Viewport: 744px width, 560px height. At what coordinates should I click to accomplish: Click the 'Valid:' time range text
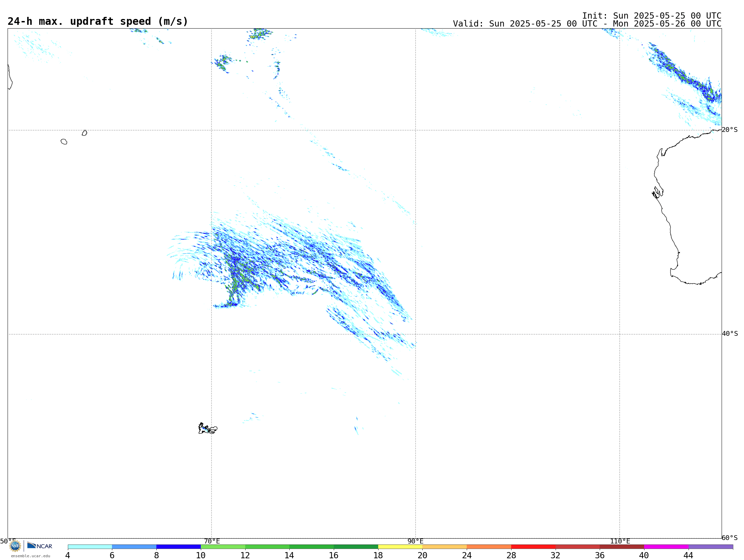click(x=587, y=24)
